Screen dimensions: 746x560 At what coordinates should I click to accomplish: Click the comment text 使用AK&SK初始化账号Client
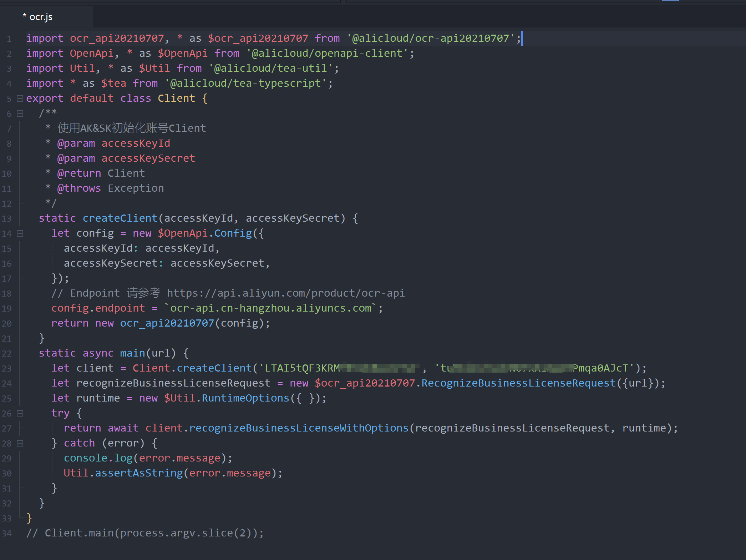coord(132,128)
